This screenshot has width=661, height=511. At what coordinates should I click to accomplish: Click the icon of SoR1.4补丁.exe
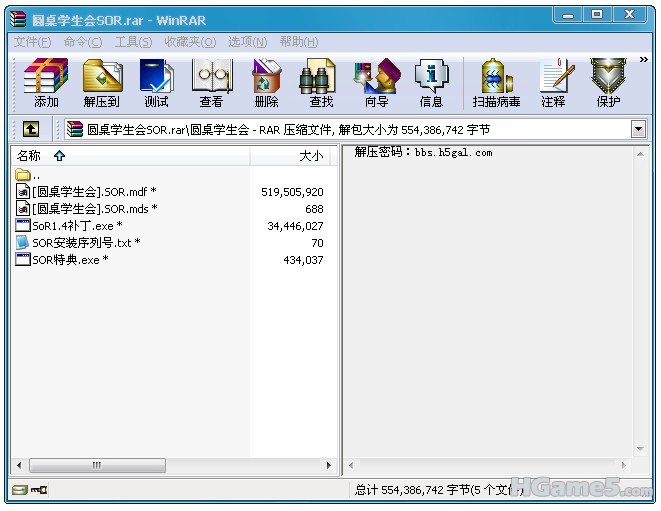[23, 225]
